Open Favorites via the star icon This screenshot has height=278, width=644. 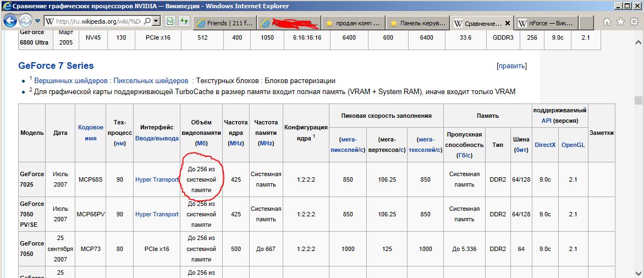click(x=621, y=21)
